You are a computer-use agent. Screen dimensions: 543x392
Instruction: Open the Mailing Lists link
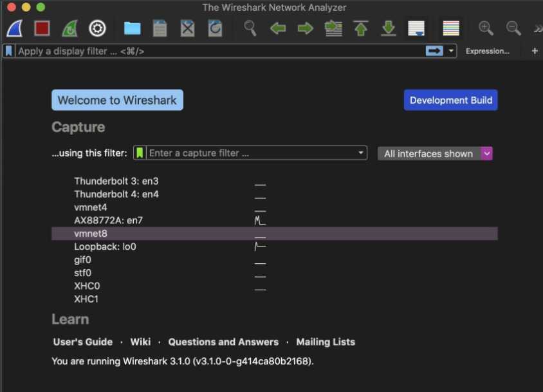click(x=326, y=342)
